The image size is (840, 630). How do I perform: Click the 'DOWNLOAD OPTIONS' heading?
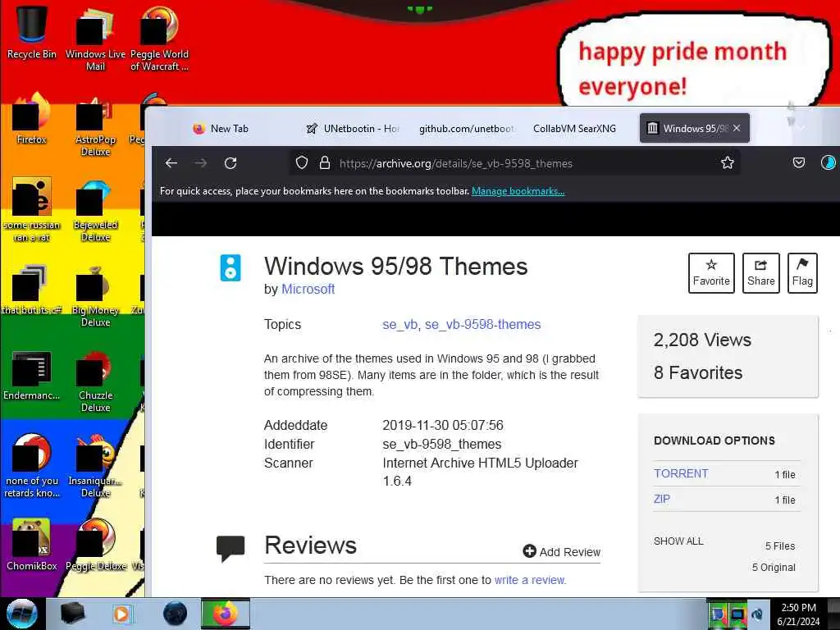[x=714, y=441]
